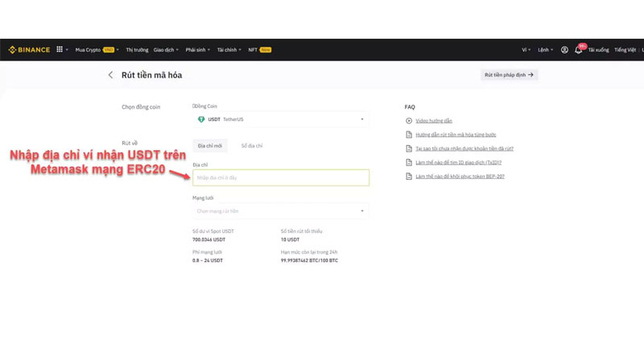This screenshot has width=644, height=345.
Task: Open the apps grid icon
Action: [60, 49]
